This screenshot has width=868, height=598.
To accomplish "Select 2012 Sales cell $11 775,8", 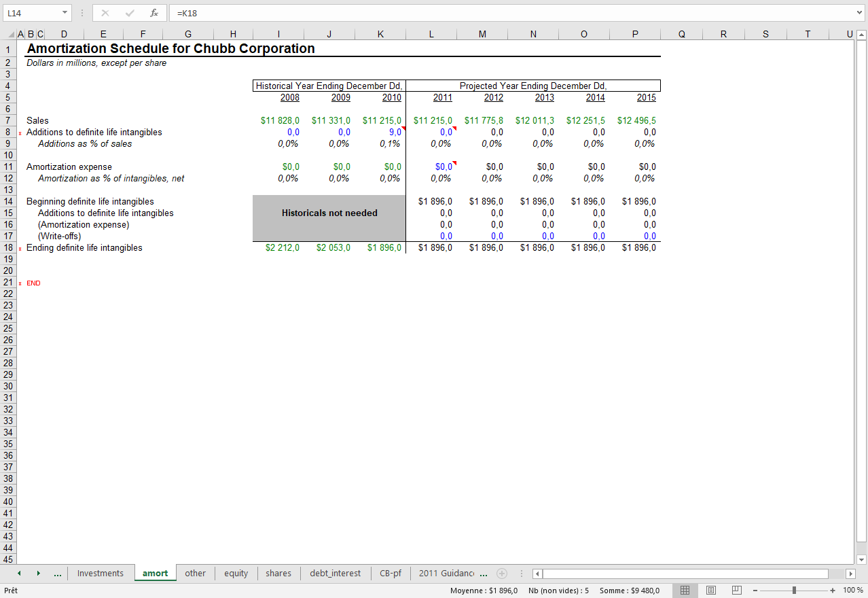I will pos(482,120).
